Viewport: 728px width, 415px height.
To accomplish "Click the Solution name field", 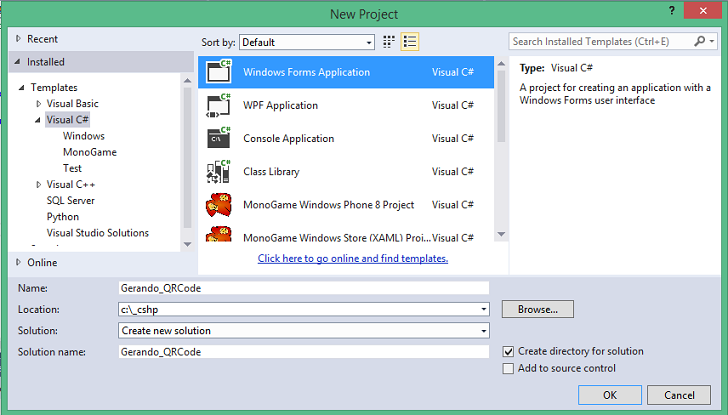I will pos(304,351).
